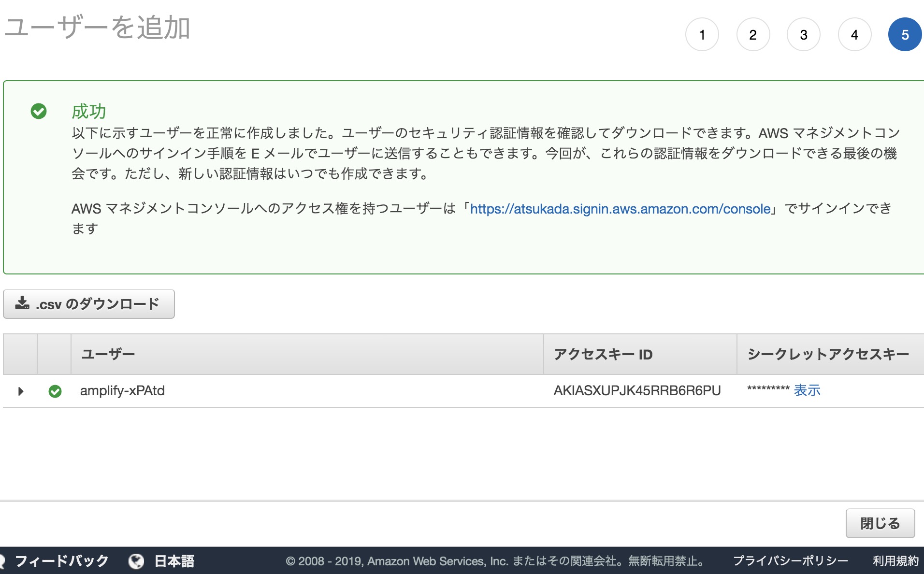The height and width of the screenshot is (574, 924).
Task: Click the 閉じる button
Action: click(x=880, y=523)
